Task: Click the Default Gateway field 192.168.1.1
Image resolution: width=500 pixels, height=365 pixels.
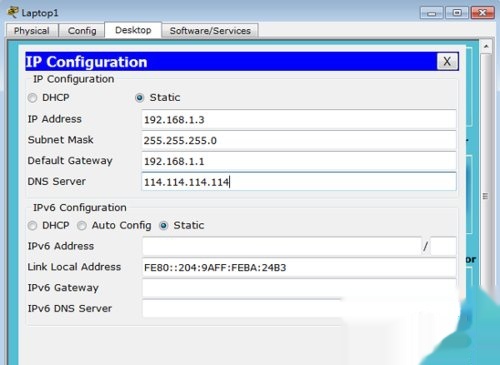Action: (299, 161)
